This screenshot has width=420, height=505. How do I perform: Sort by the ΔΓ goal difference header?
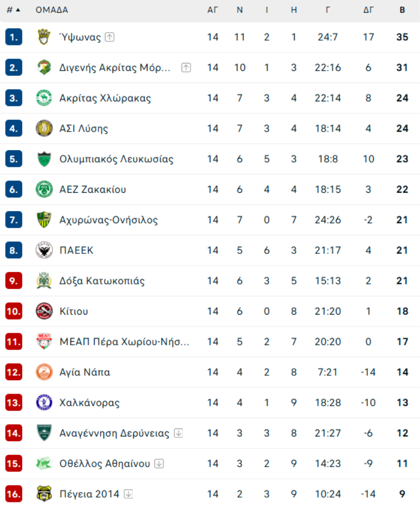coord(368,10)
